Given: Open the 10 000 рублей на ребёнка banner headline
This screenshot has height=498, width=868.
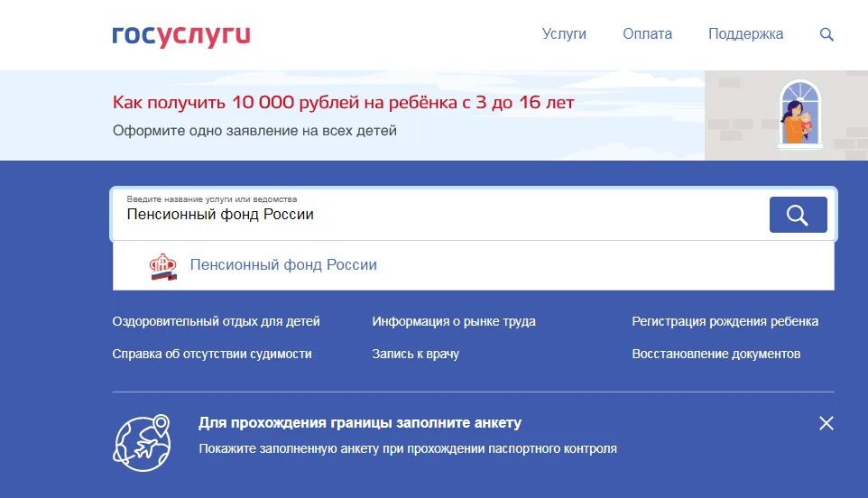Looking at the screenshot, I should pyautogui.click(x=343, y=102).
